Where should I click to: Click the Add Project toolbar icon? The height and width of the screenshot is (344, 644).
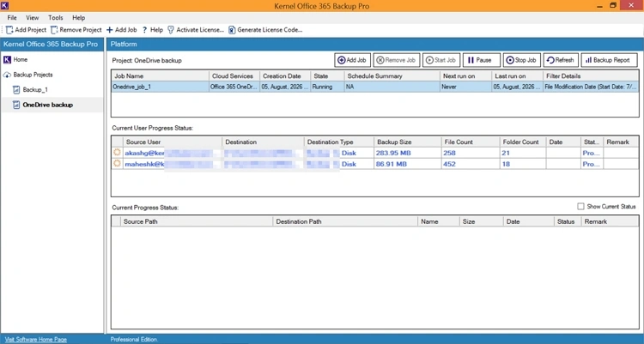tap(9, 30)
